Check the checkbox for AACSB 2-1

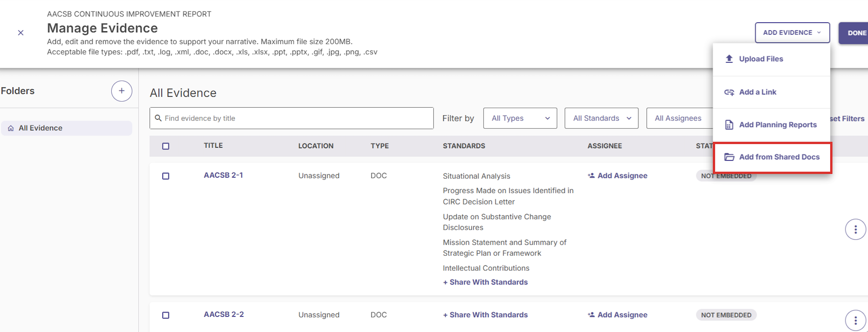[166, 176]
